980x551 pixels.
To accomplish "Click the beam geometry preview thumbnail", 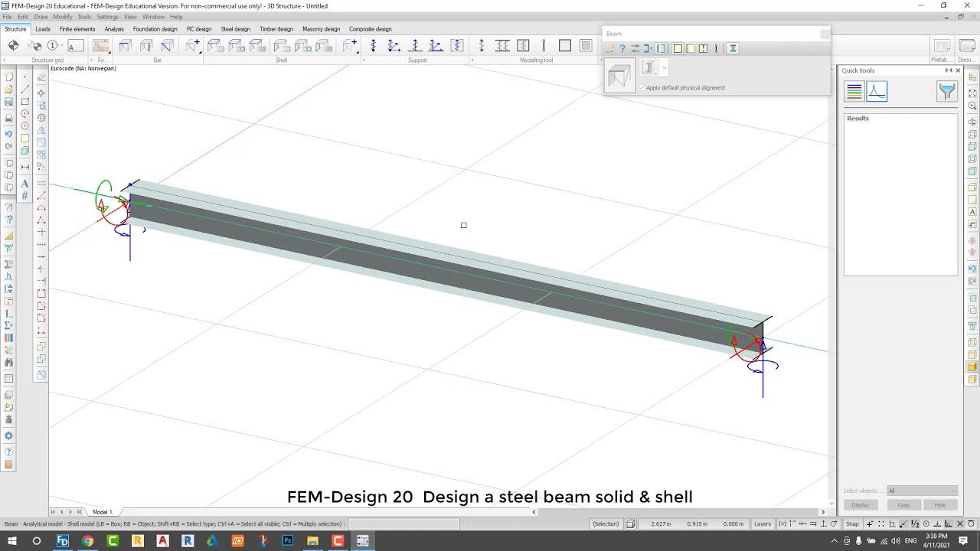I will click(x=619, y=77).
